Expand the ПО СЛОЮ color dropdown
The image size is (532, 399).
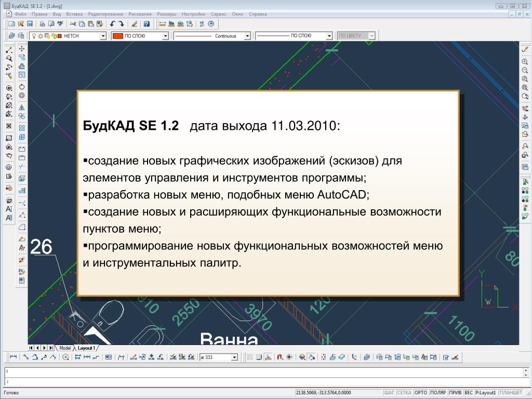coord(165,36)
